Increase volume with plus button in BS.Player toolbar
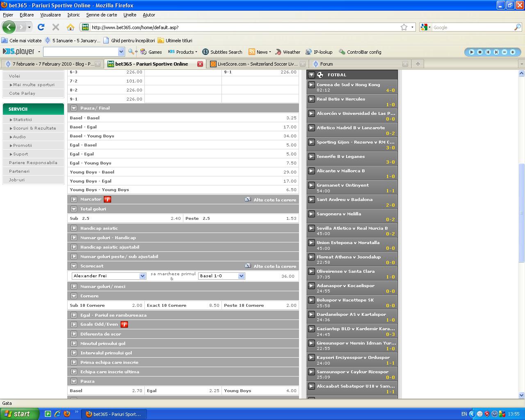Screen dimensions: 525x420 coord(513,52)
